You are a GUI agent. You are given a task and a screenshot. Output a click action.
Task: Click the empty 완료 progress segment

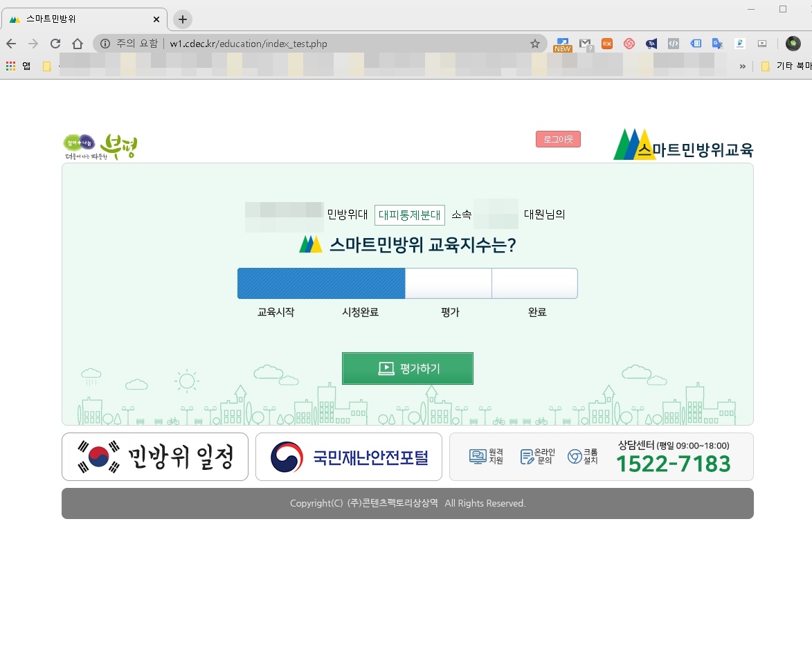535,284
